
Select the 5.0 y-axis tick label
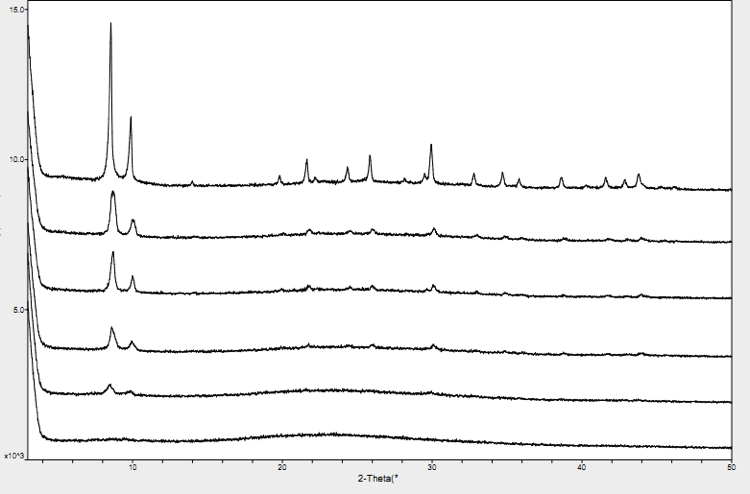[x=18, y=310]
